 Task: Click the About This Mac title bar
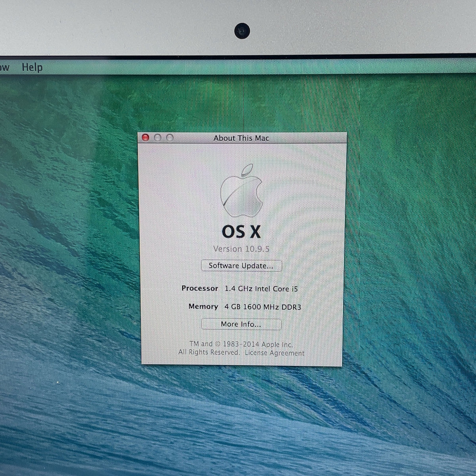coord(242,138)
